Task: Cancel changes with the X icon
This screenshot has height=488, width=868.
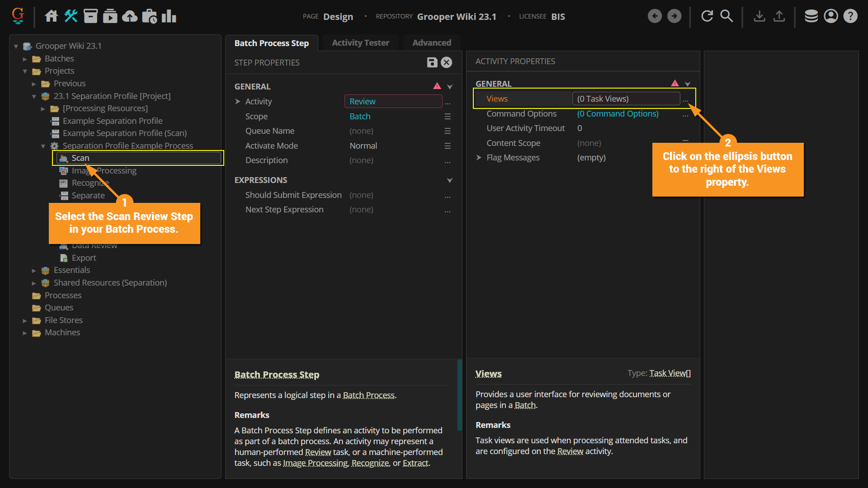Action: (447, 62)
